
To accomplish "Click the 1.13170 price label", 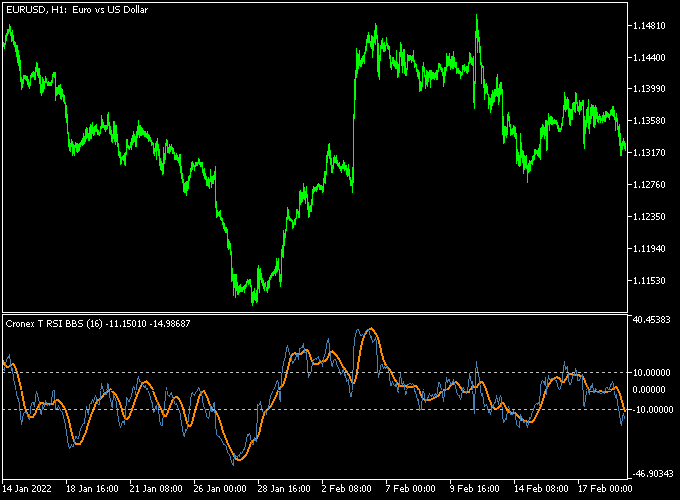I will click(x=649, y=153).
